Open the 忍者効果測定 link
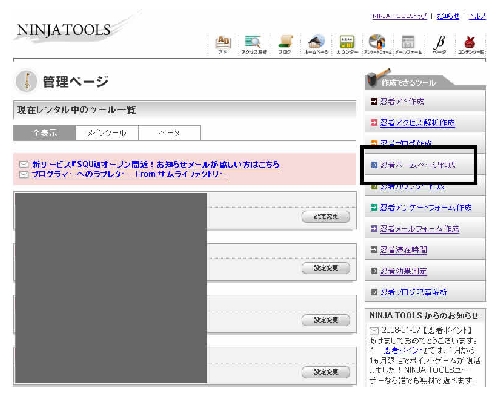 coord(404,271)
